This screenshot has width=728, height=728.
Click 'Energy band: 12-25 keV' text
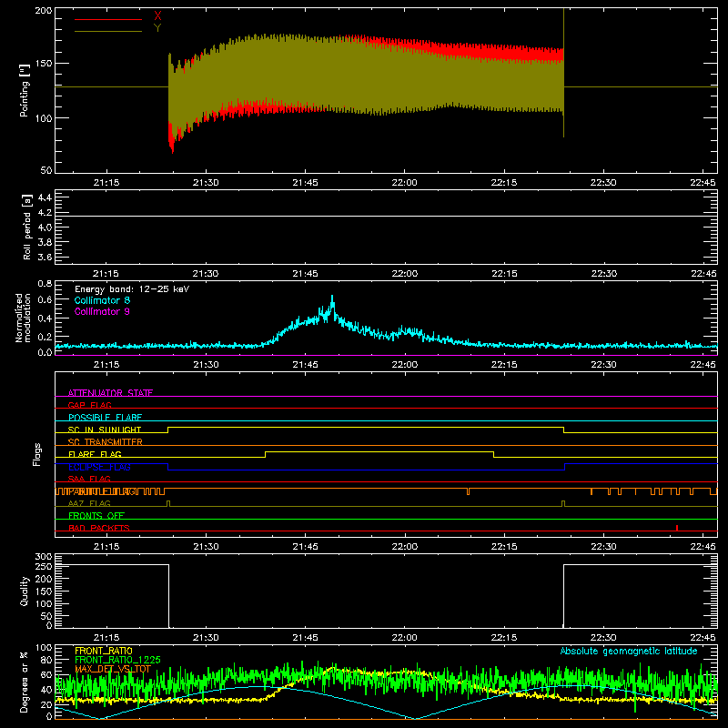(x=132, y=289)
